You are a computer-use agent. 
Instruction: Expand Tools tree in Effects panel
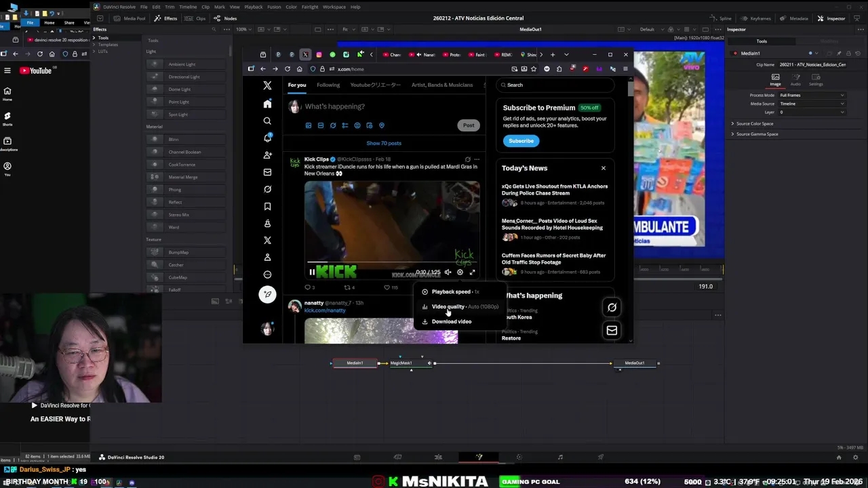94,38
